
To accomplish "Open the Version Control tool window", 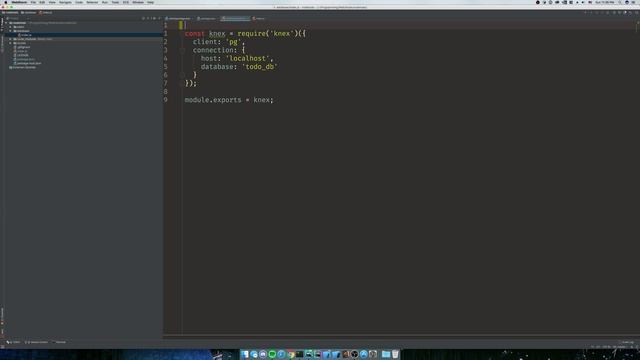I will [36, 342].
